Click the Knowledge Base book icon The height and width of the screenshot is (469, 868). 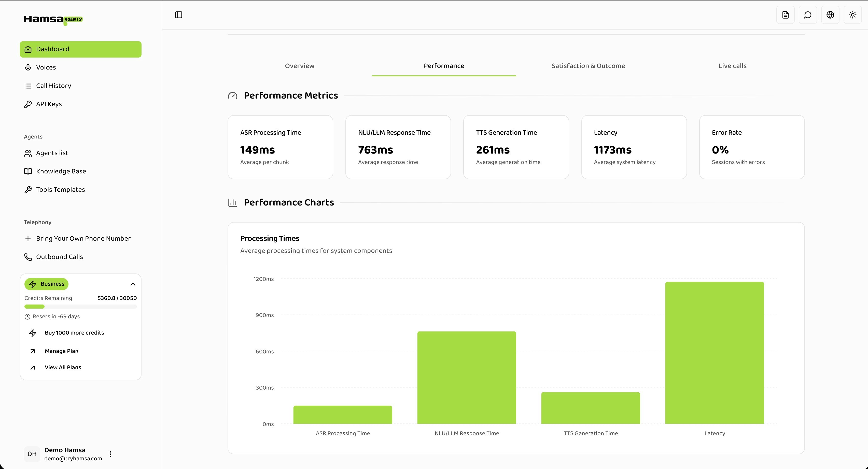coord(28,171)
